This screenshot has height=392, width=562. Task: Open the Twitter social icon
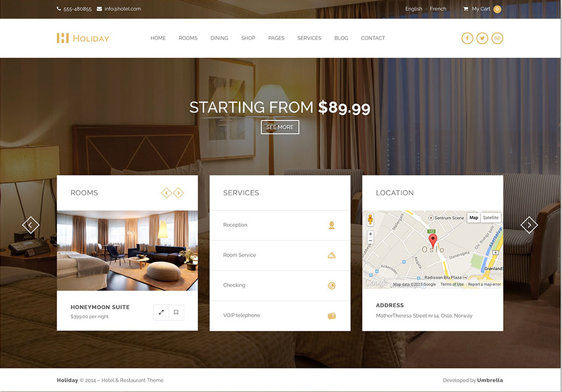482,38
